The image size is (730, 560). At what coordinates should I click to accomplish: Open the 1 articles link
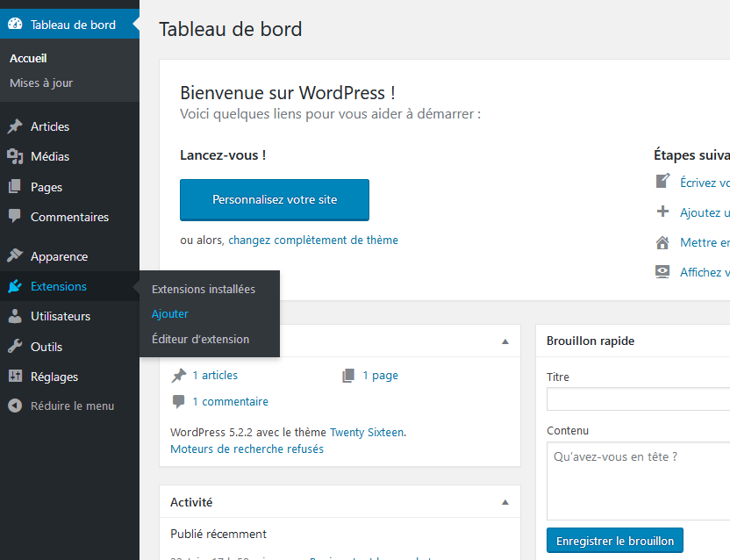[x=215, y=376]
